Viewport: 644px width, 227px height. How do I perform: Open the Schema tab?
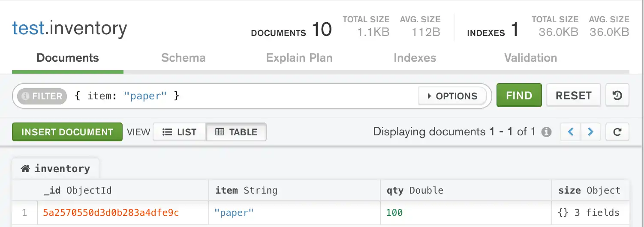coord(183,58)
